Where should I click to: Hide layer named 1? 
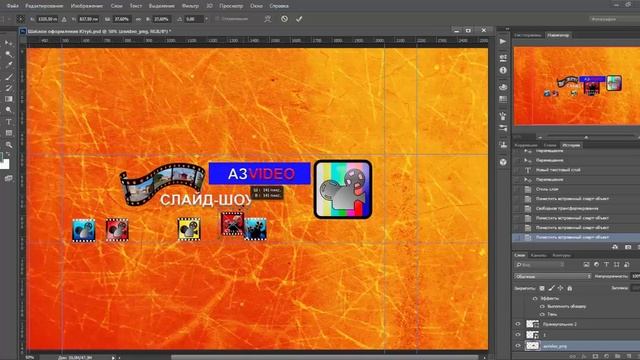[x=518, y=335]
